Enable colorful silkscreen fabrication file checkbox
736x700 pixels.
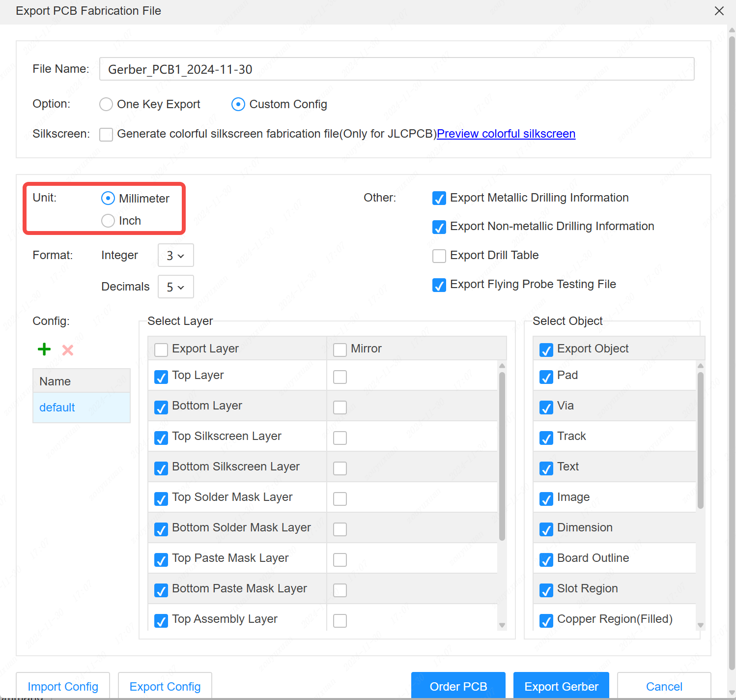[106, 134]
